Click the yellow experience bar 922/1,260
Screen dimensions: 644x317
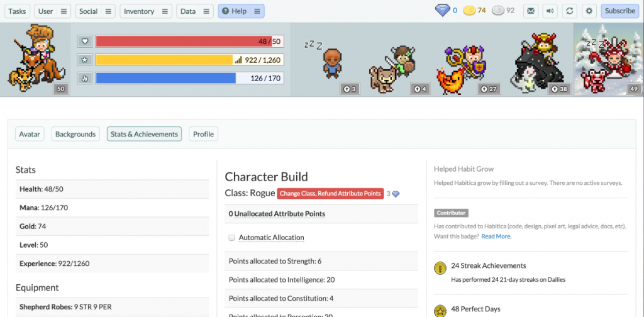tap(189, 60)
